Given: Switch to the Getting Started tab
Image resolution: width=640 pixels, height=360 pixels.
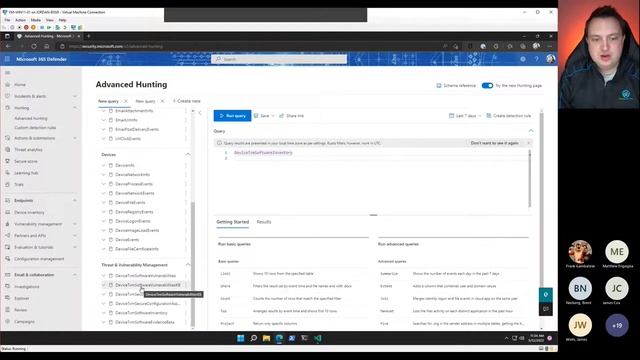Looking at the screenshot, I should [x=232, y=222].
